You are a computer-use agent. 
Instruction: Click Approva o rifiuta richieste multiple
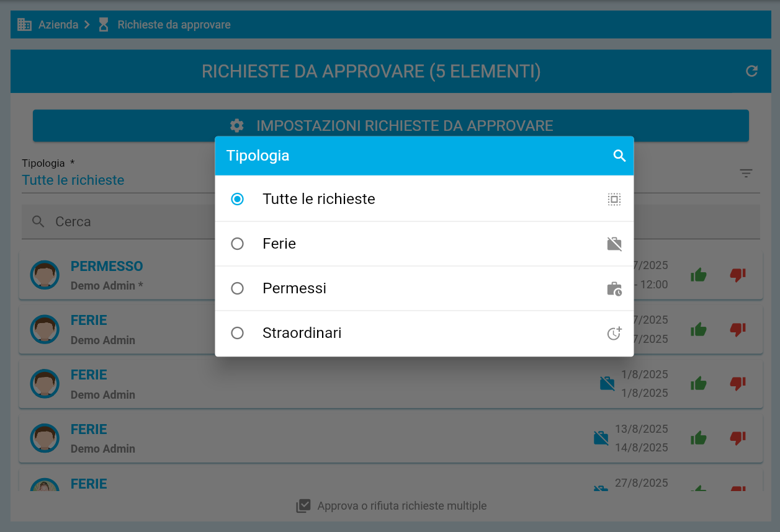pyautogui.click(x=390, y=506)
